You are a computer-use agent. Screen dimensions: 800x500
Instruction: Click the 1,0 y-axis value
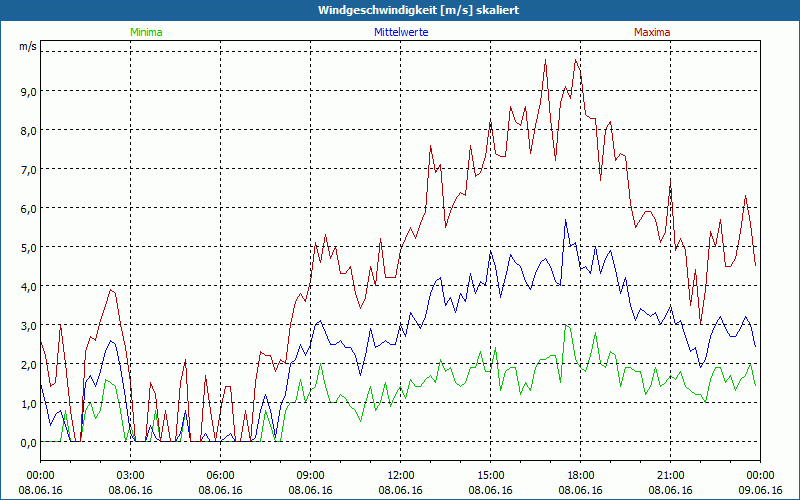[x=29, y=405]
